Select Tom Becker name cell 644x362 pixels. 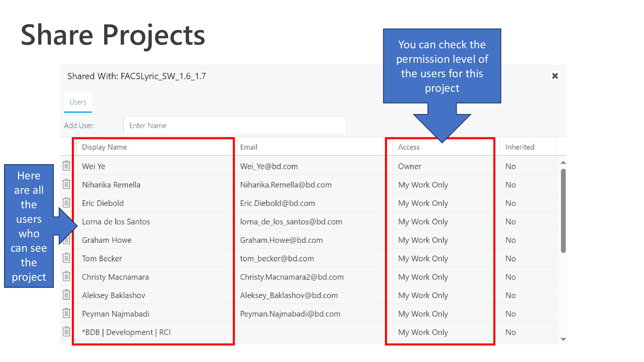[102, 258]
